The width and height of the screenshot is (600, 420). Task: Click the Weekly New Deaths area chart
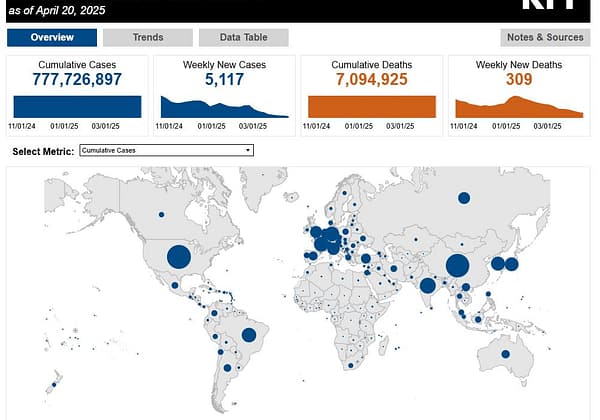tap(519, 108)
